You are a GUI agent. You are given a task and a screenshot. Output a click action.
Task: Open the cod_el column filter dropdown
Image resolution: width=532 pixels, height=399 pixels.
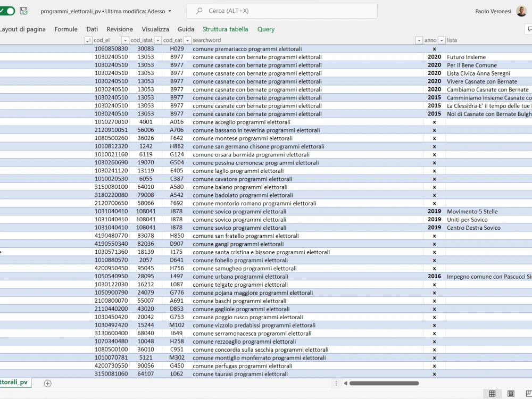125,40
